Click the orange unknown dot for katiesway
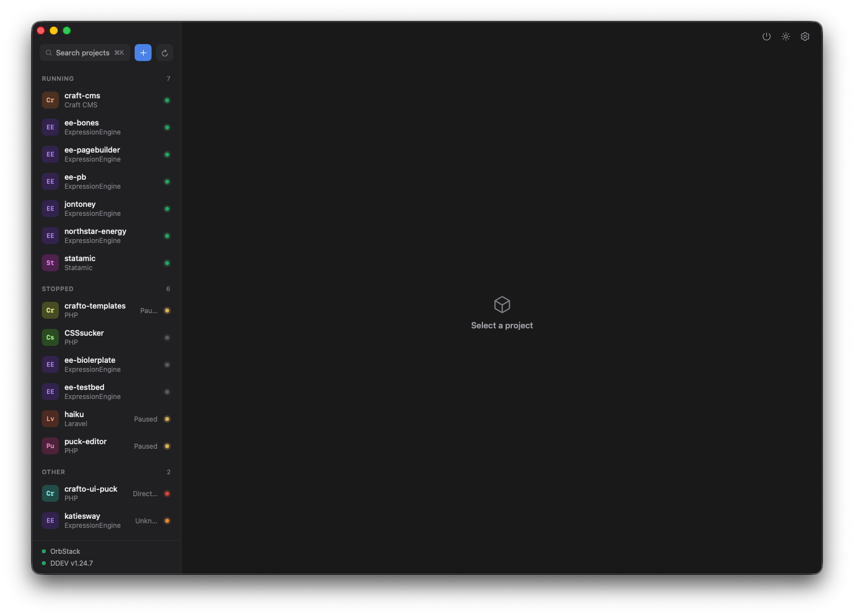Viewport: 854px width, 616px height. (x=167, y=520)
